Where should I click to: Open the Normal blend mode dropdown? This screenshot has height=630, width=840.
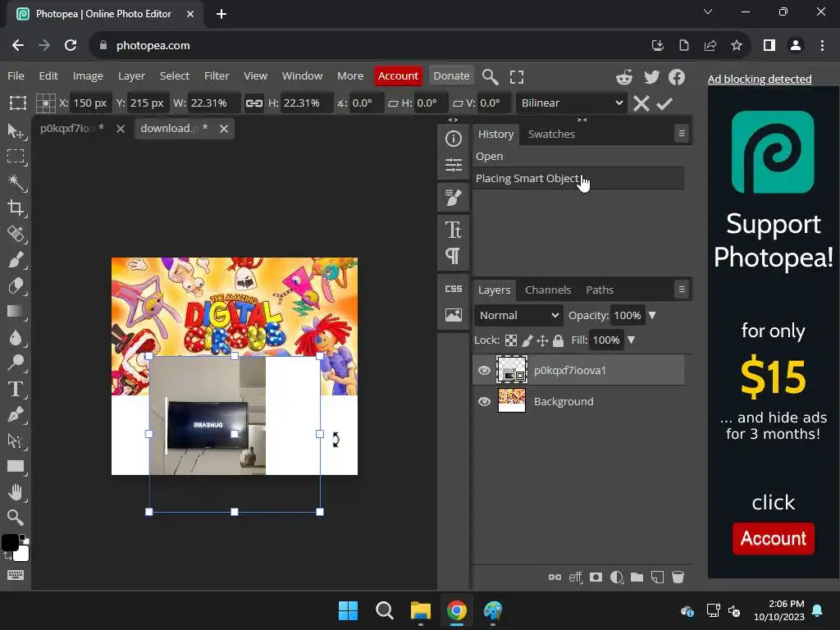coord(518,316)
